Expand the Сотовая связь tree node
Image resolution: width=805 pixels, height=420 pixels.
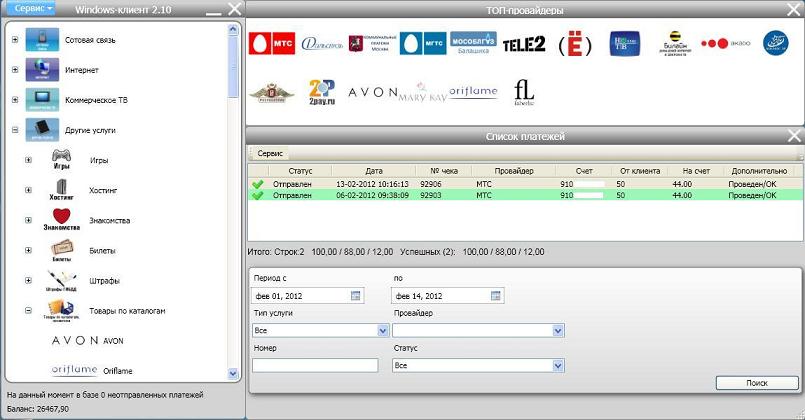(15, 40)
